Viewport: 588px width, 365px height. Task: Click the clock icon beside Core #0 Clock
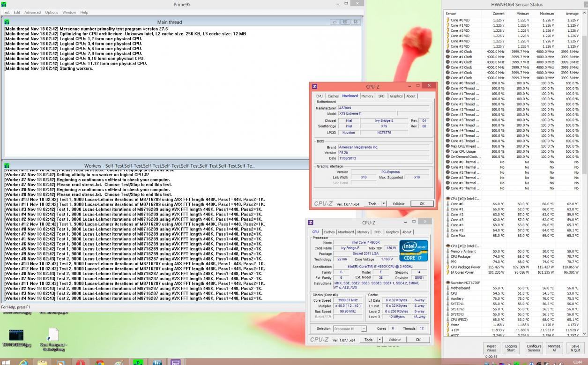[447, 52]
